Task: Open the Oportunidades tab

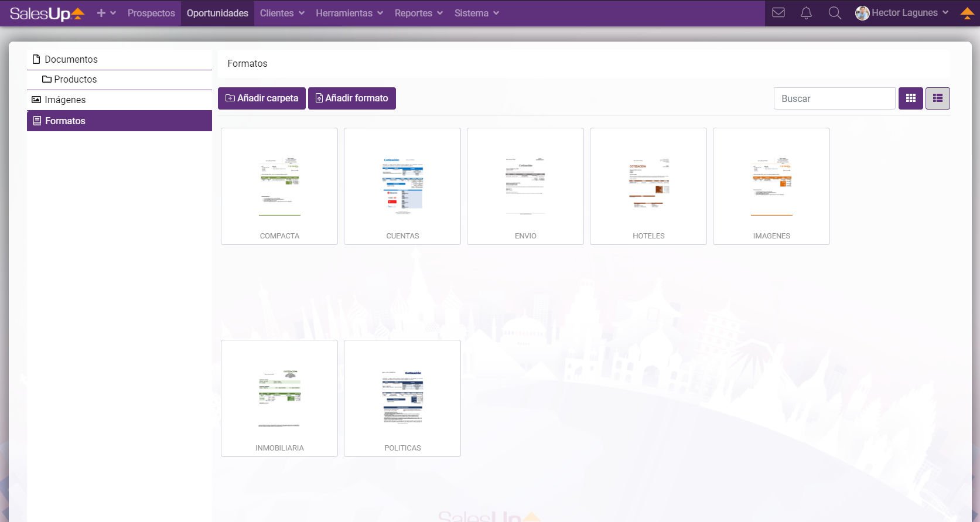Action: 217,13
